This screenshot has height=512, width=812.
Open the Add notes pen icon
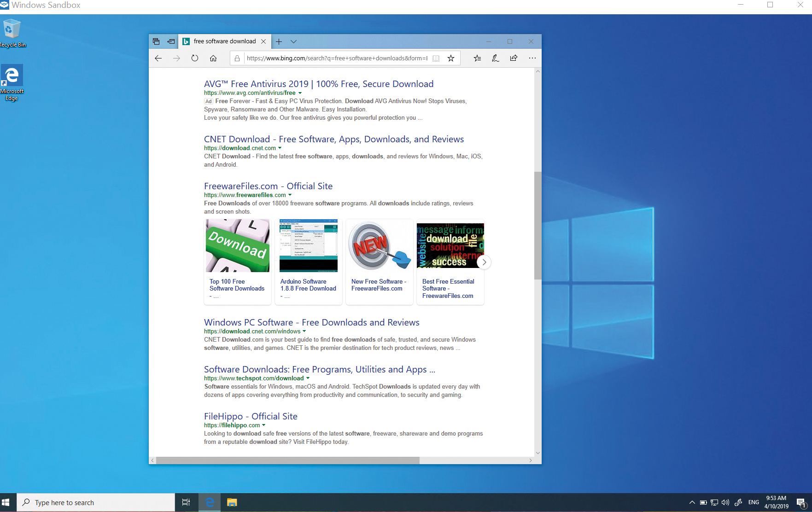(x=496, y=58)
